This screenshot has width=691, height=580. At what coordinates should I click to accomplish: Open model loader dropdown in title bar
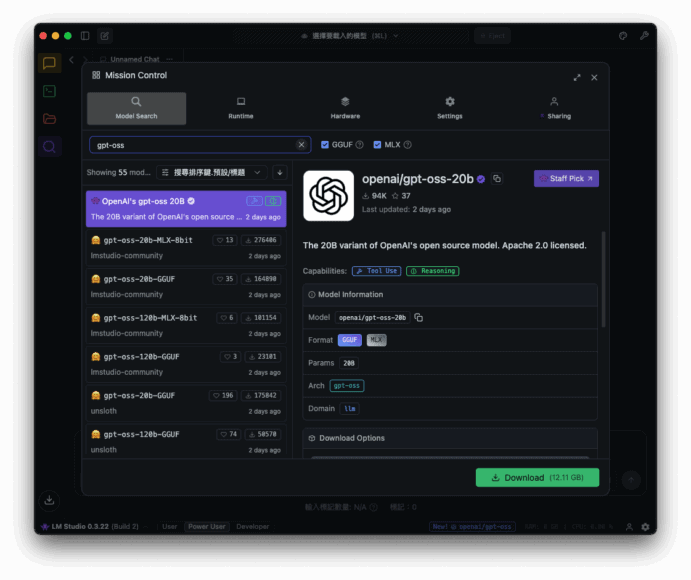350,36
